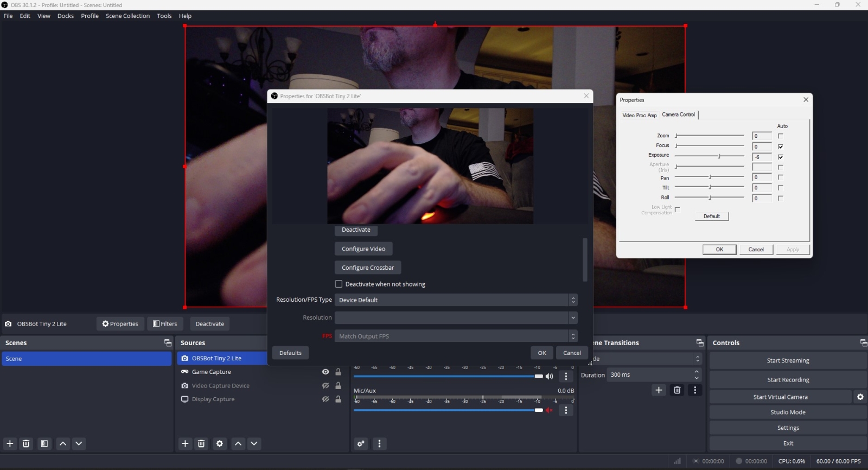Enable Deactivate when not showing checkbox
The height and width of the screenshot is (470, 868).
click(339, 284)
